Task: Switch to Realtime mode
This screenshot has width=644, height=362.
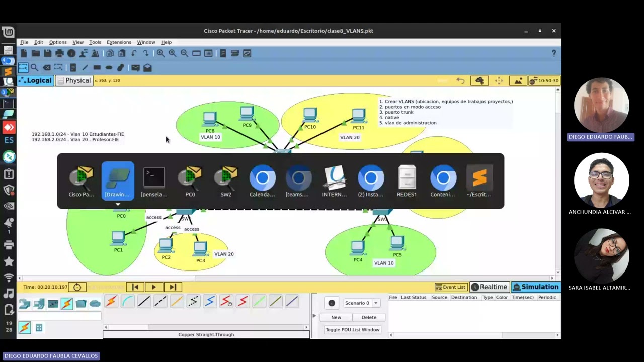Action: click(490, 287)
